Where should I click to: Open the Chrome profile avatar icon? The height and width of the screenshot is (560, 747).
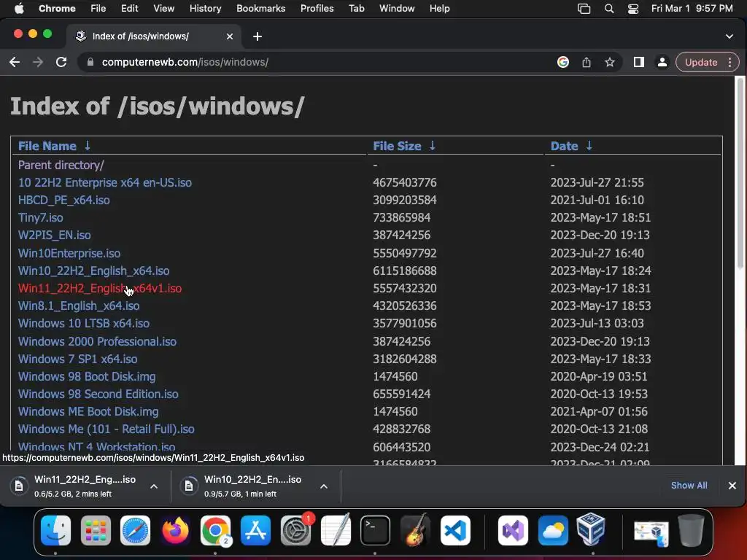(x=662, y=63)
